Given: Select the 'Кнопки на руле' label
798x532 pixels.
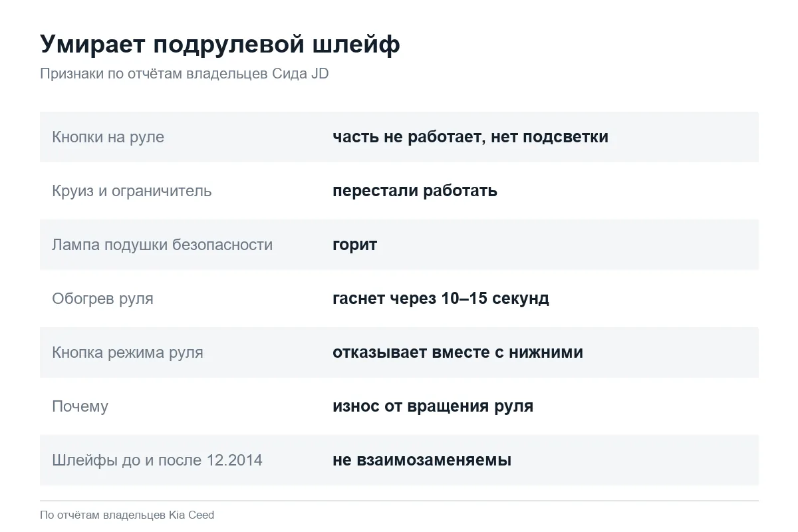Looking at the screenshot, I should pyautogui.click(x=108, y=137).
